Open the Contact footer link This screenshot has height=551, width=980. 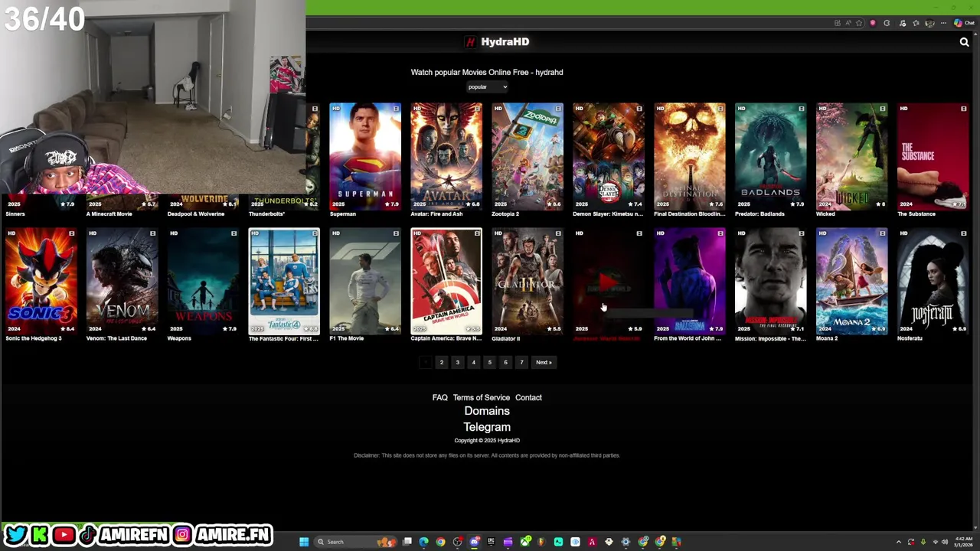point(528,397)
